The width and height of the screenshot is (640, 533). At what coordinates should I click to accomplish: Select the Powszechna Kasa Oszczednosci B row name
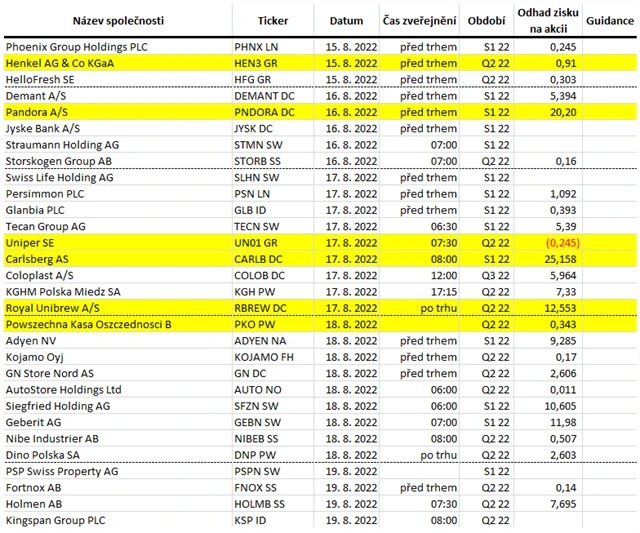click(88, 324)
